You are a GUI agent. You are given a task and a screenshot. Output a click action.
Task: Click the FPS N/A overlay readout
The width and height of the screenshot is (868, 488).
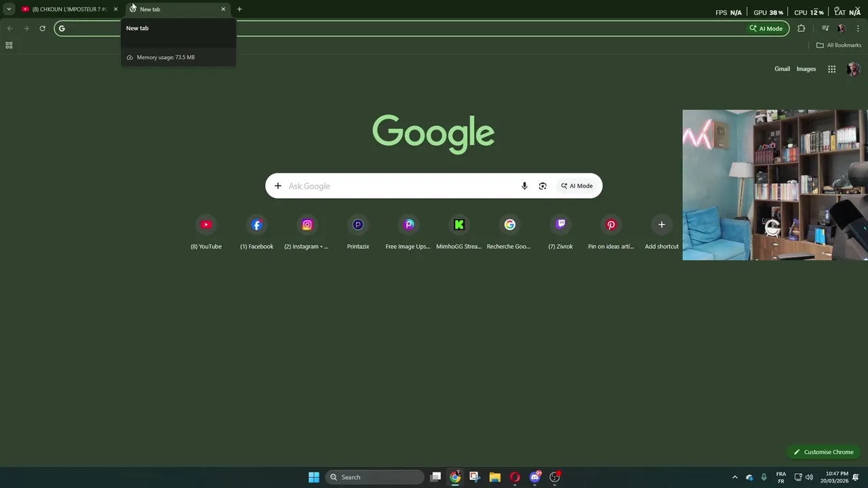[729, 12]
